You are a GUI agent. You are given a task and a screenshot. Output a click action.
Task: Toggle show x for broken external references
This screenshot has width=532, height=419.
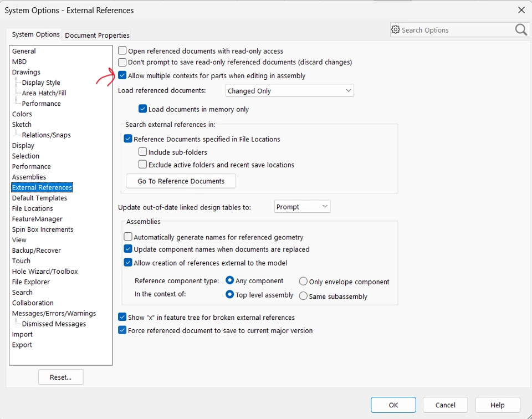pyautogui.click(x=122, y=317)
